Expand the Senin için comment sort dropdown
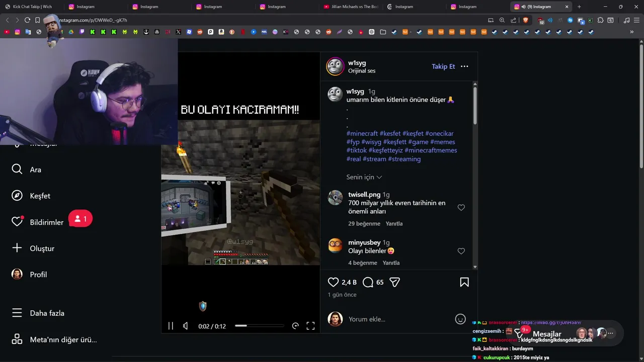 tap(364, 177)
